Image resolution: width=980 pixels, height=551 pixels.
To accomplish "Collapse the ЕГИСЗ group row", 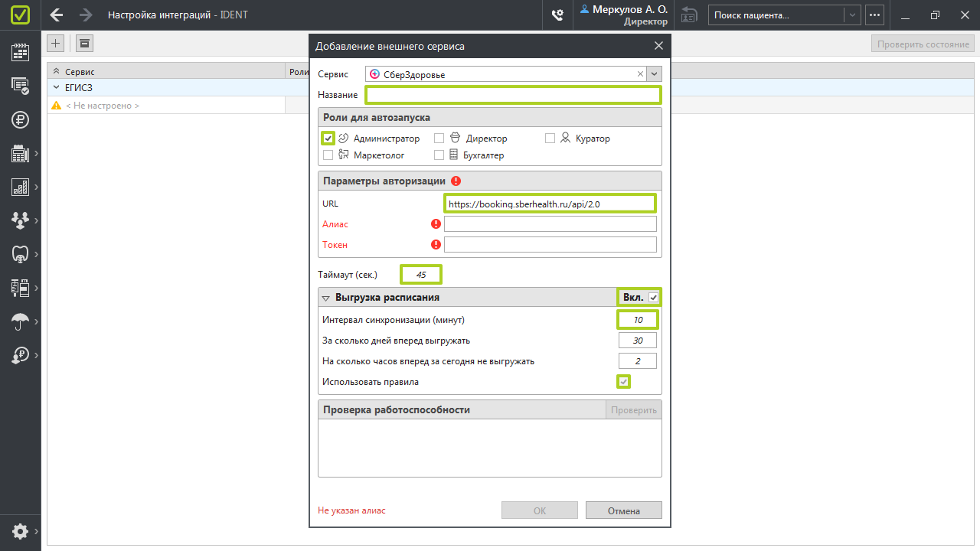I will 56,88.
